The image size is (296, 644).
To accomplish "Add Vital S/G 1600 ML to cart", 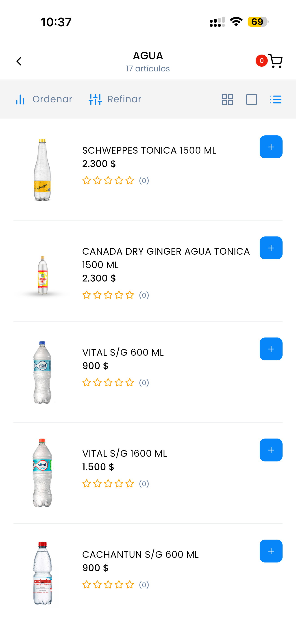I will coord(271,450).
